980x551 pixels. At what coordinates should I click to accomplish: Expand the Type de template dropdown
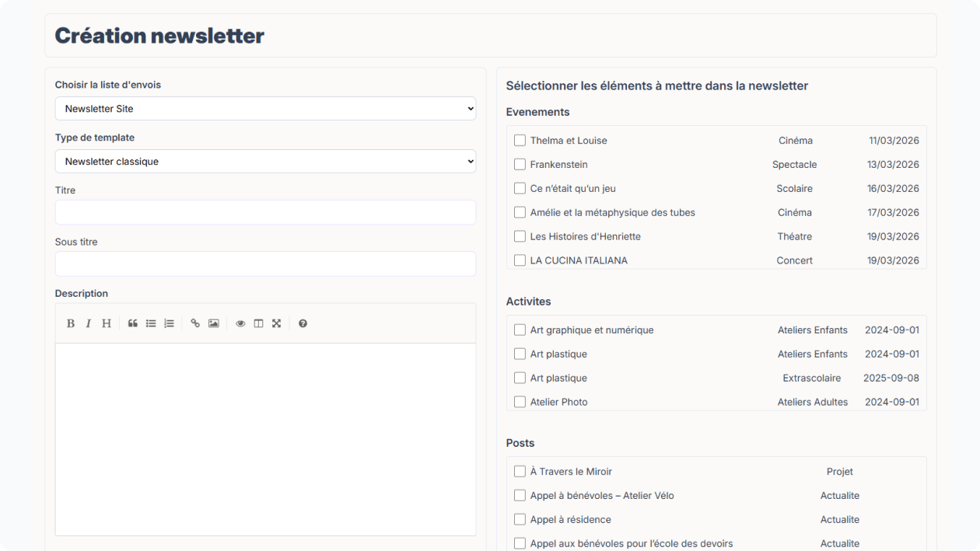click(x=265, y=162)
